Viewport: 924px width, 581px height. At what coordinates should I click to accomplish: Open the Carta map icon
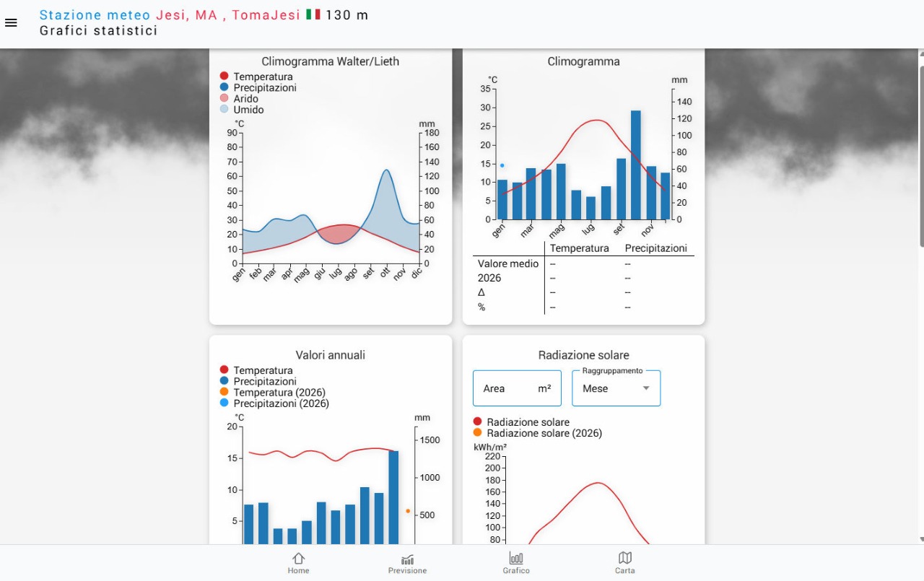click(x=625, y=562)
